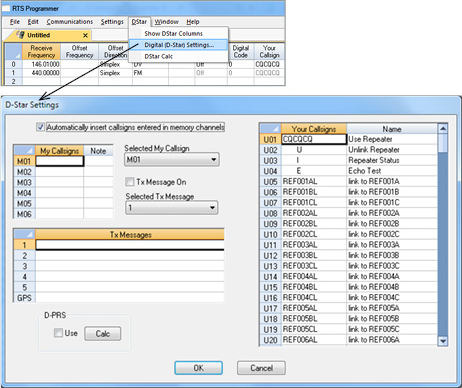Click RTS Programmer title bar icon

[6, 8]
